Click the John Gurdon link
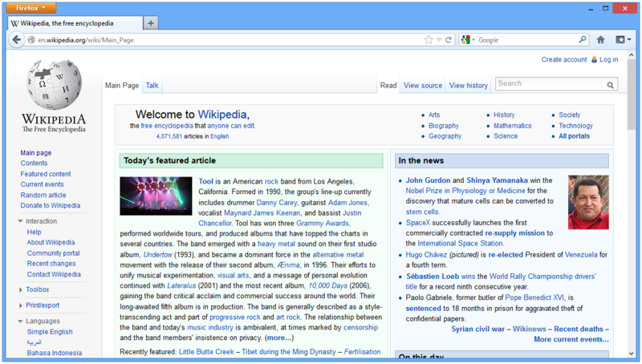Image resolution: width=642 pixels, height=364 pixels. [x=428, y=180]
